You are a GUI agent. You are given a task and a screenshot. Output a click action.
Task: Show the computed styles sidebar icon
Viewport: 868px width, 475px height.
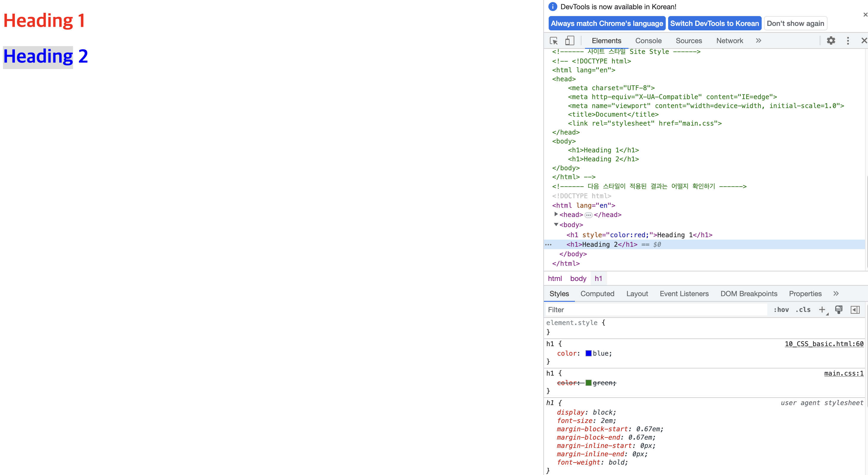(x=855, y=310)
